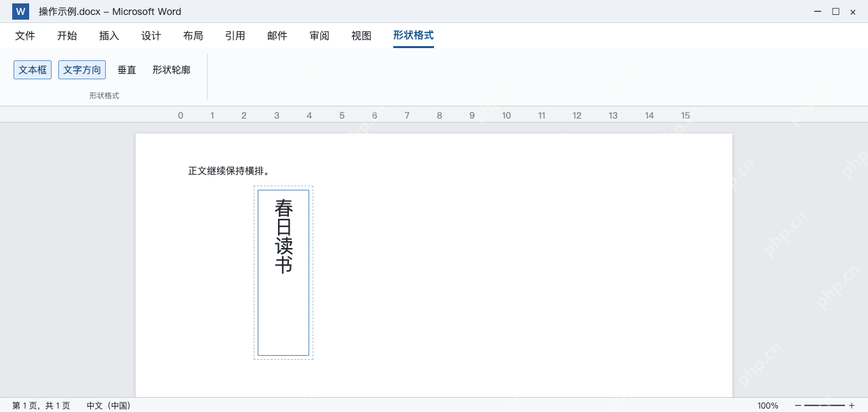This screenshot has height=412, width=868.
Task: Click the vertical text box 春日读书
Action: (283, 272)
